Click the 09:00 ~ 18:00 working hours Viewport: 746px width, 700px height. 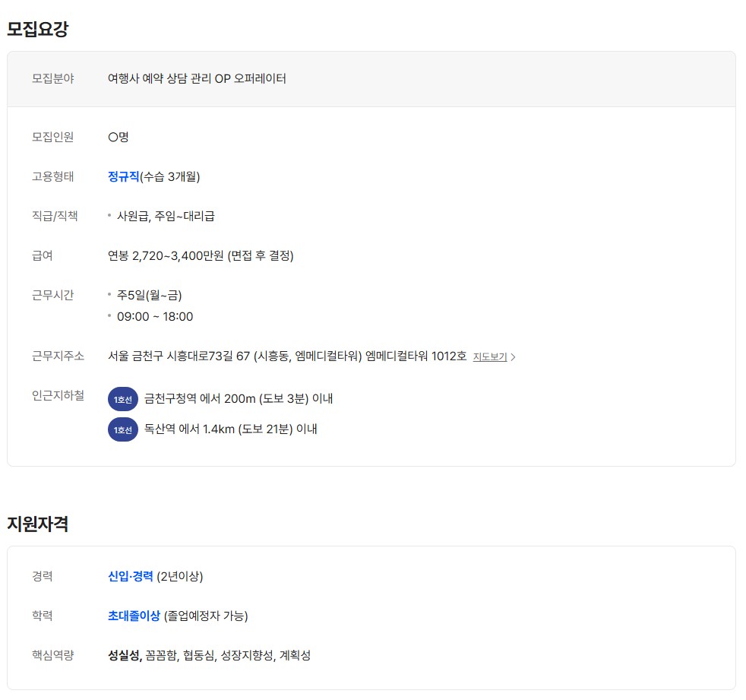point(155,316)
